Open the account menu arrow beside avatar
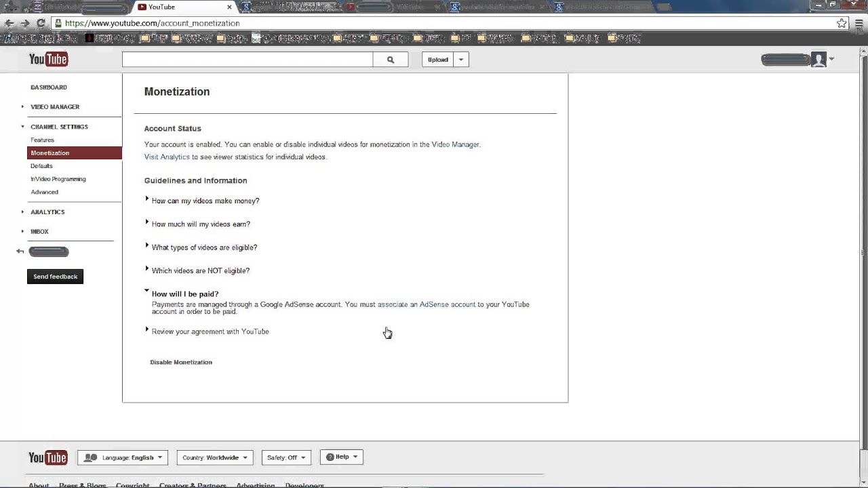Screen dimensions: 868x488 pos(831,60)
